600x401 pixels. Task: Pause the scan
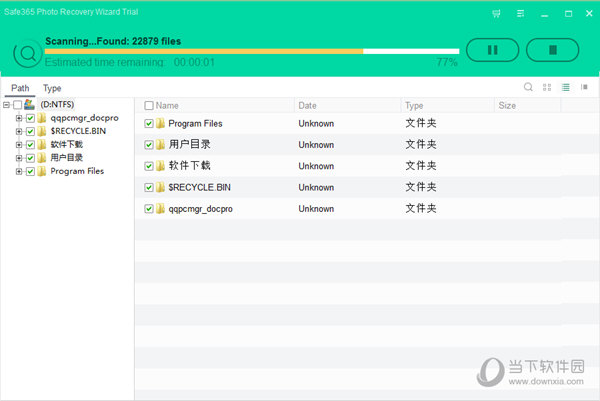click(x=492, y=50)
